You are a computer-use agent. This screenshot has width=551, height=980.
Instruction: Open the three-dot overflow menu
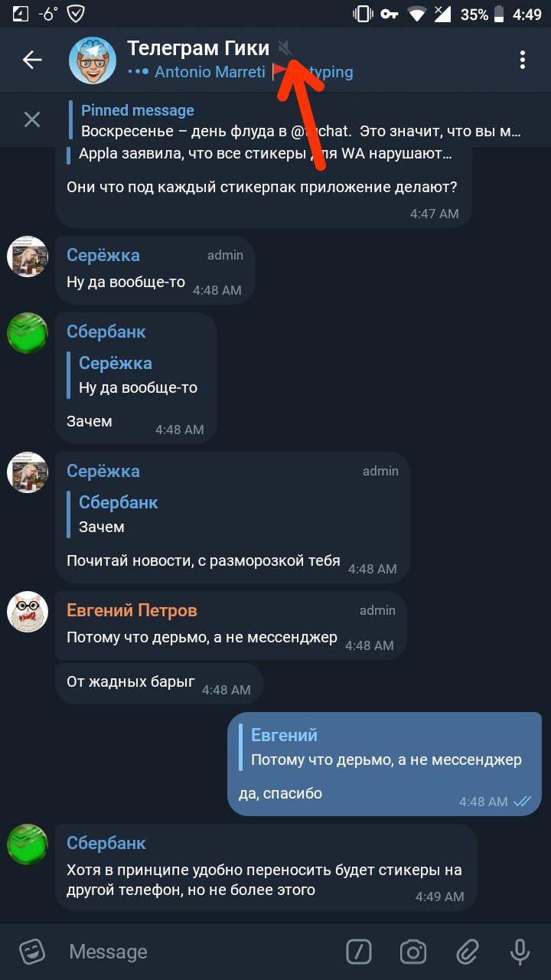pos(523,60)
